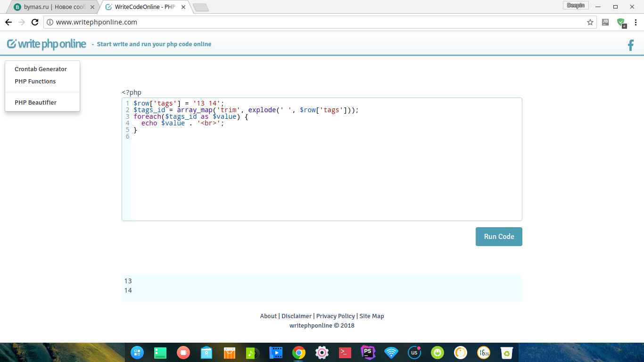
Task: Click inside the PHP code editor
Action: (x=325, y=174)
